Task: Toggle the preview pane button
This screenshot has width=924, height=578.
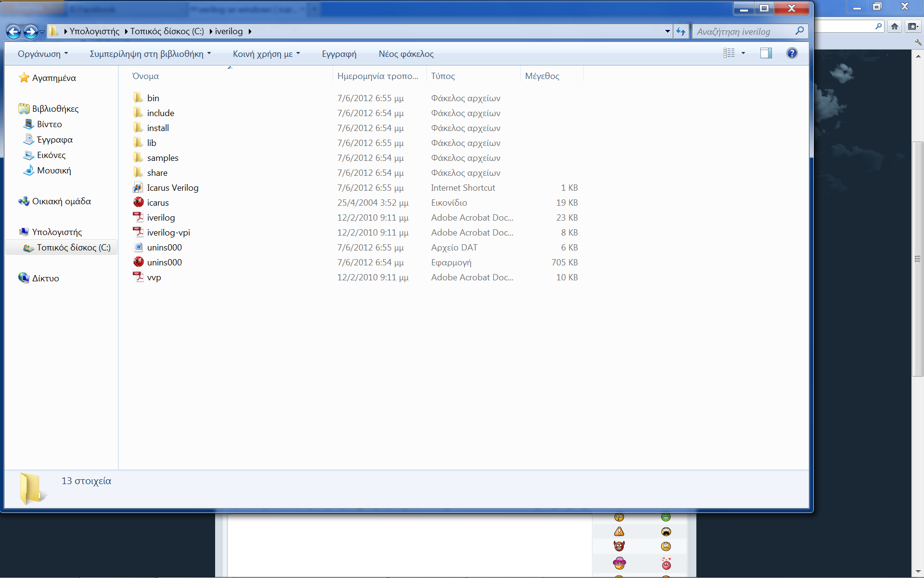Action: click(766, 53)
